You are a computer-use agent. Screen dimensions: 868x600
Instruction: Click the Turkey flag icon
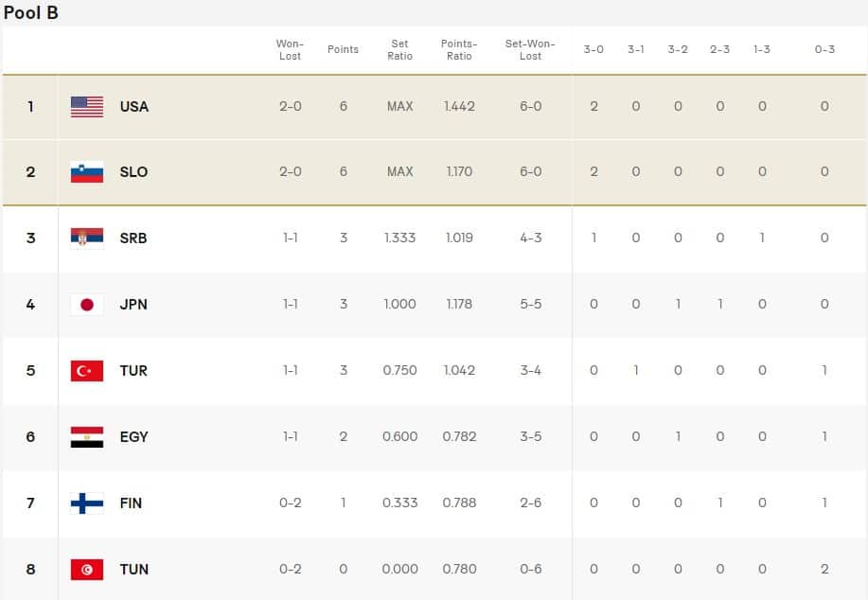87,371
